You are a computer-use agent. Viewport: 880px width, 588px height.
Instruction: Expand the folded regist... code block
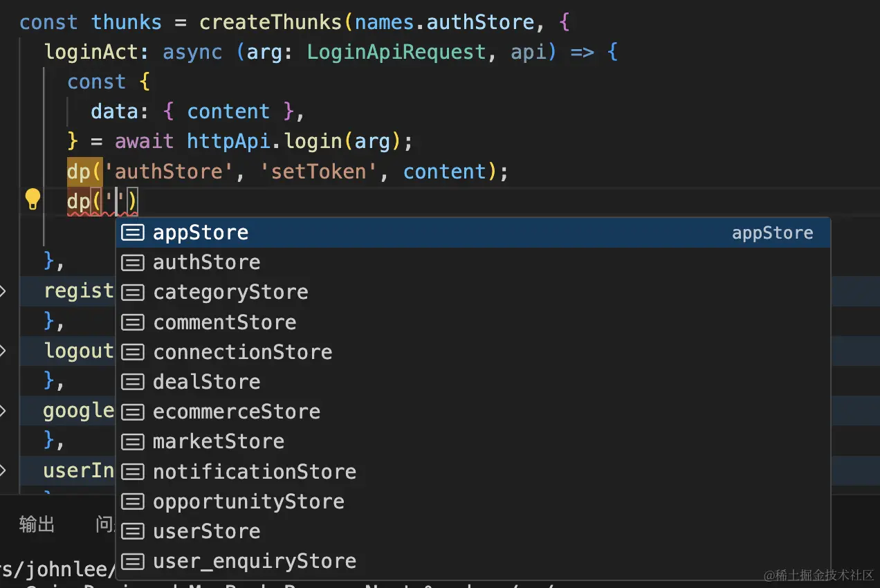[3, 291]
